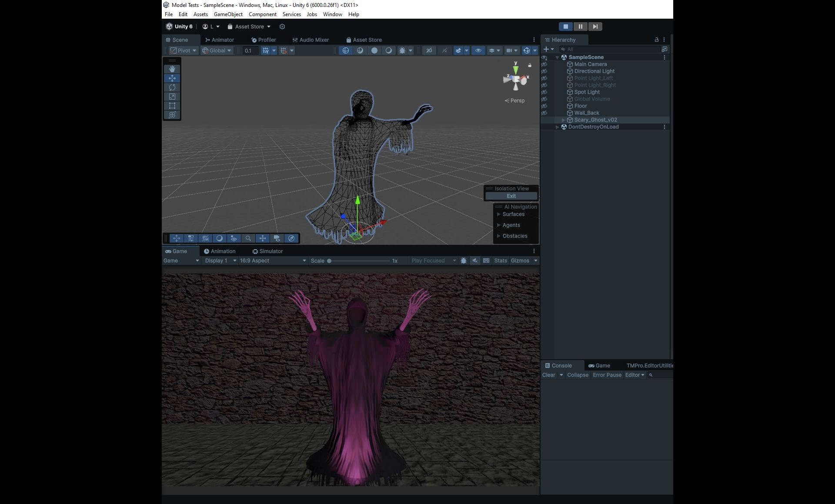
Task: Open the Window menu
Action: click(332, 14)
